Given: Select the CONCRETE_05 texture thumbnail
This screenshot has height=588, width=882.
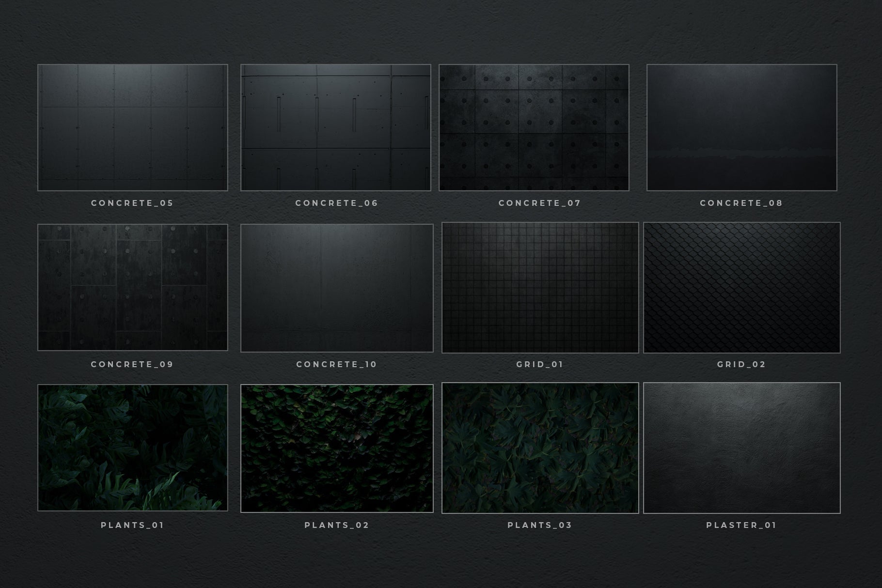Looking at the screenshot, I should click(132, 127).
